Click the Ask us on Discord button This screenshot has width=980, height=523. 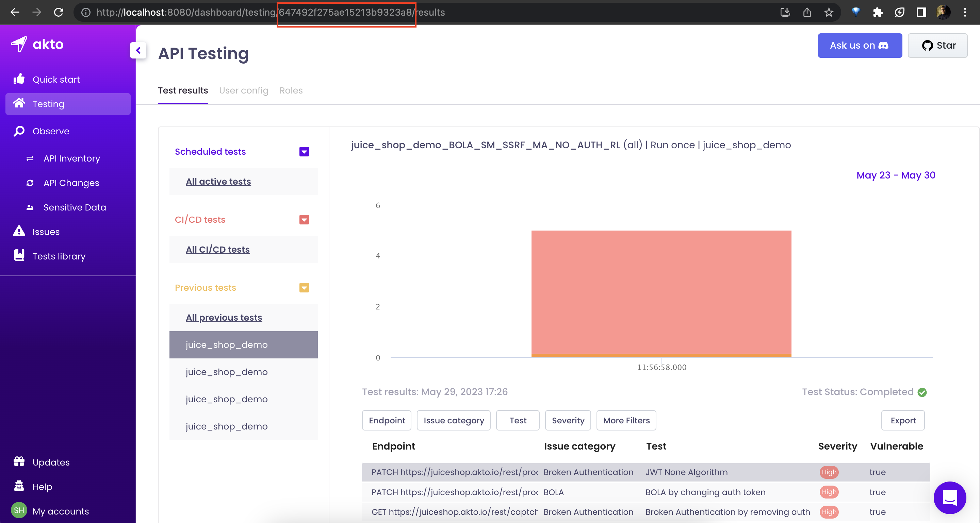click(860, 46)
